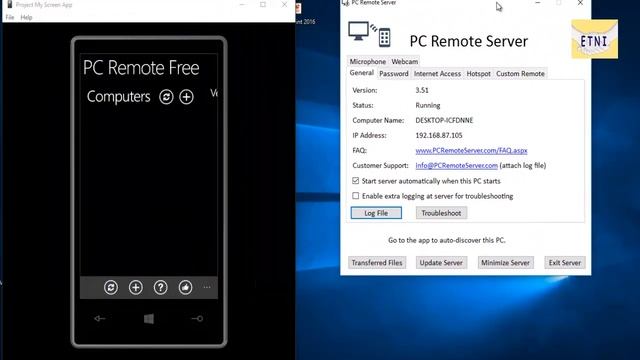The height and width of the screenshot is (360, 640).
Task: Close the Project My Screen App window
Action: [x=284, y=4]
